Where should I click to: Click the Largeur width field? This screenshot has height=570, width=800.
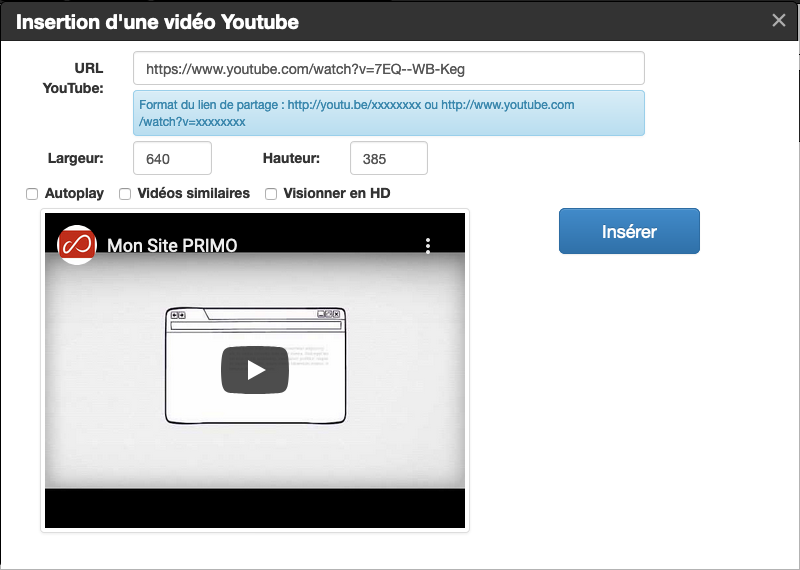tap(172, 158)
